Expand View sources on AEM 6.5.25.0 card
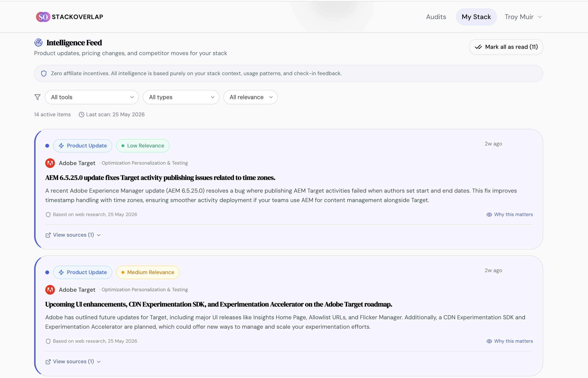This screenshot has height=378, width=588. (x=73, y=235)
